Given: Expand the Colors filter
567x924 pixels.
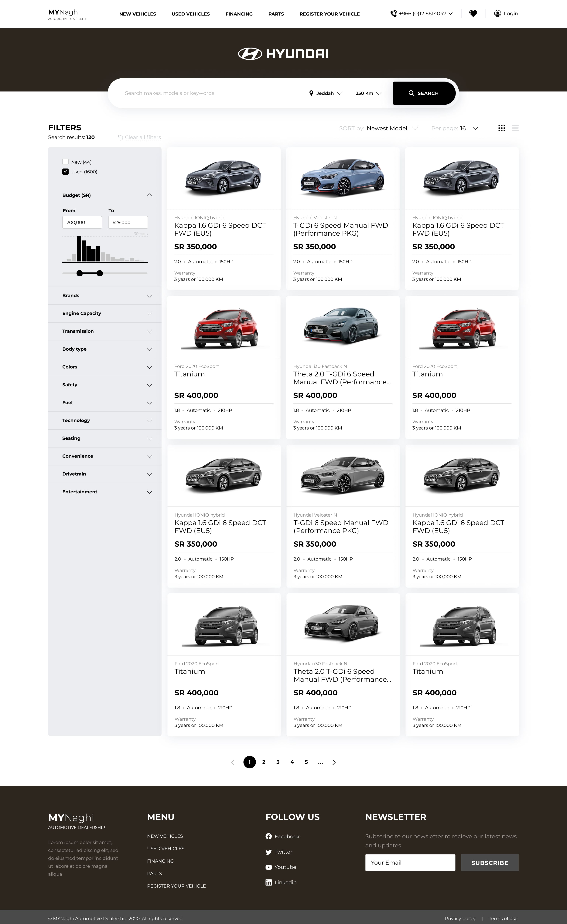Looking at the screenshot, I should 105,367.
